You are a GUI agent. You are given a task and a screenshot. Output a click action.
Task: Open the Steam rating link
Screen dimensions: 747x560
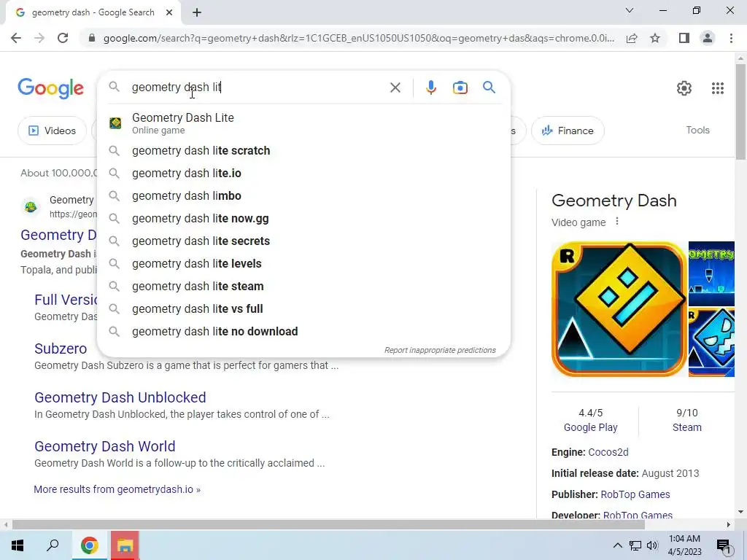click(686, 427)
